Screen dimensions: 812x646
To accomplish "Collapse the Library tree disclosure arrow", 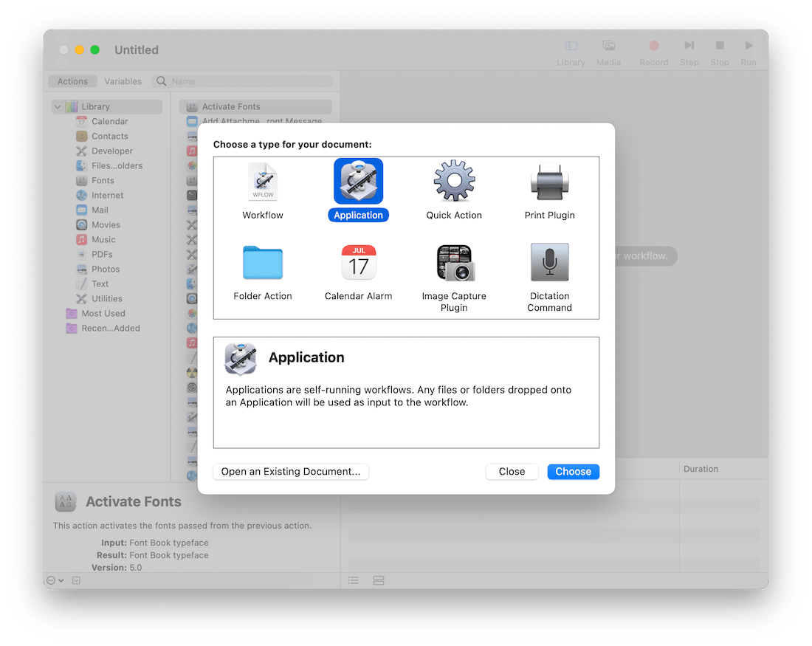I will (58, 107).
